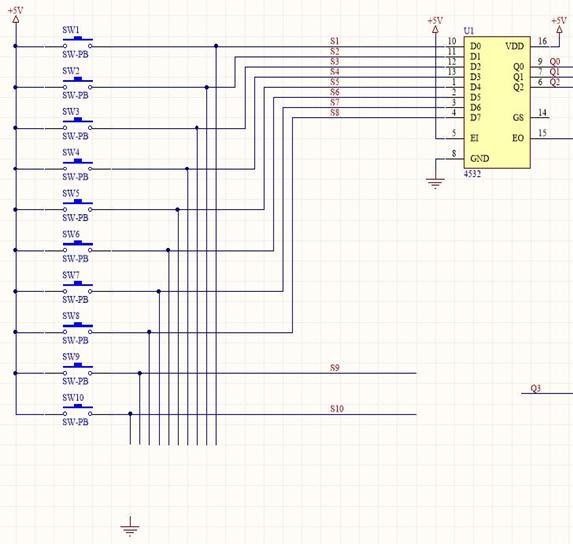Select the SW9 push-button switch symbol
Screen dimensions: 573x544
coord(77,369)
